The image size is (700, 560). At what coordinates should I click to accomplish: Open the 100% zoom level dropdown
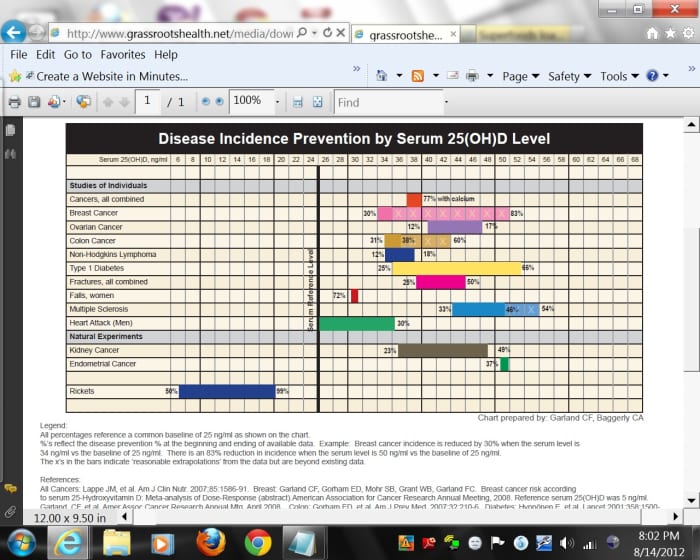277,102
